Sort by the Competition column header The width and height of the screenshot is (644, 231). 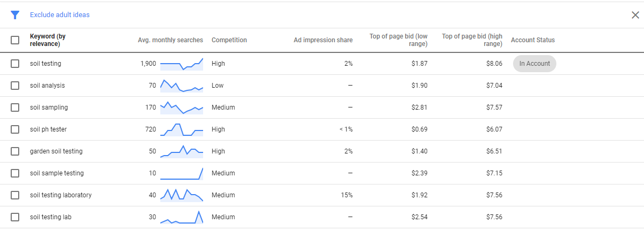click(x=229, y=40)
